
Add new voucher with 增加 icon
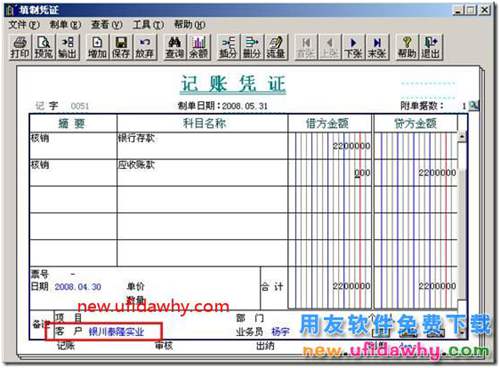[97, 47]
